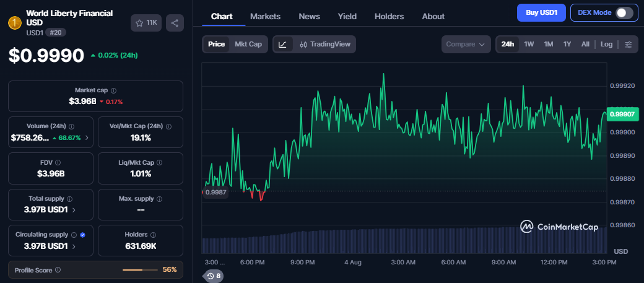This screenshot has height=283, width=644.
Task: Set chart range to 24h
Action: [508, 45]
